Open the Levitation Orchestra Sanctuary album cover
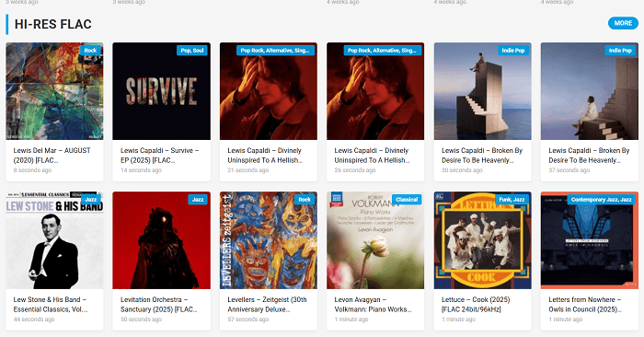The image size is (644, 337). click(161, 240)
